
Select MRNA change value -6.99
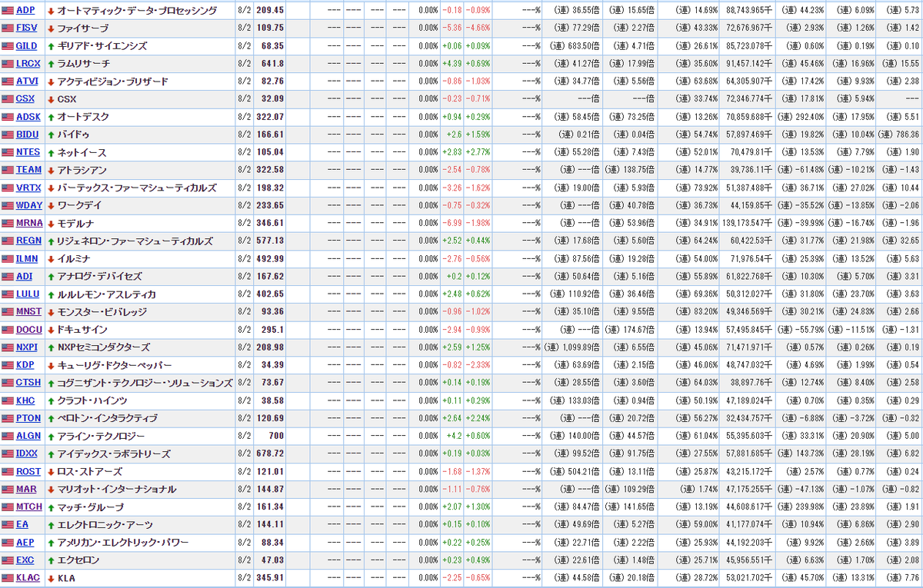452,223
